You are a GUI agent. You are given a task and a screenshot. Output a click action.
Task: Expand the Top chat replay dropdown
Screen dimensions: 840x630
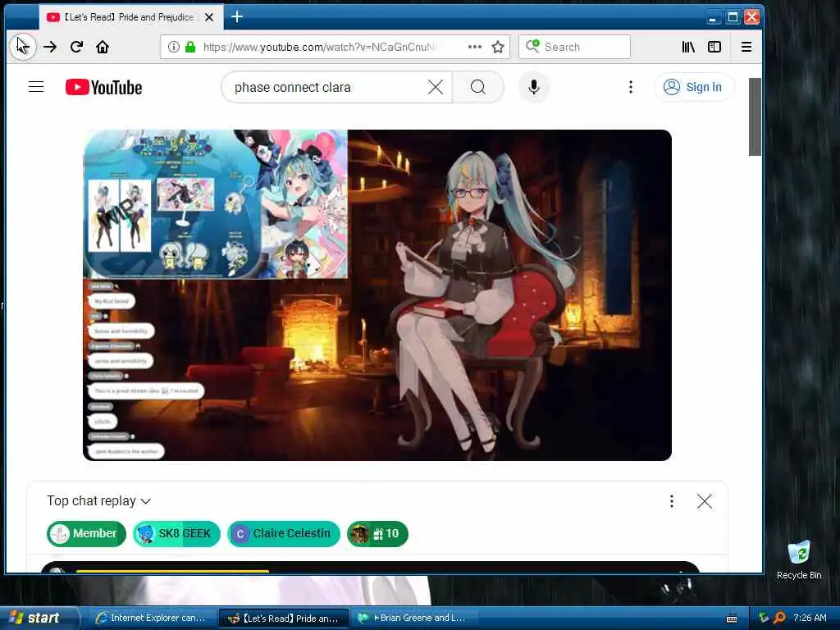click(98, 501)
